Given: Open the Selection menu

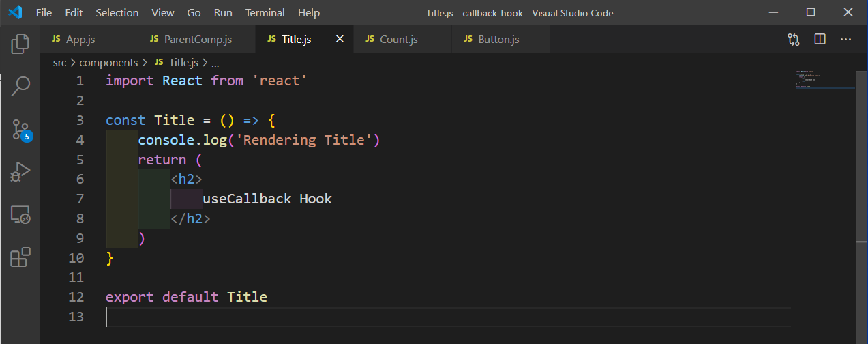Looking at the screenshot, I should click(x=117, y=12).
